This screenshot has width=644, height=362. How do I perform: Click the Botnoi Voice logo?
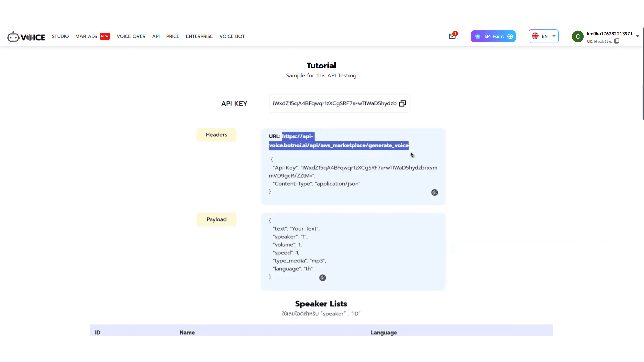click(26, 37)
